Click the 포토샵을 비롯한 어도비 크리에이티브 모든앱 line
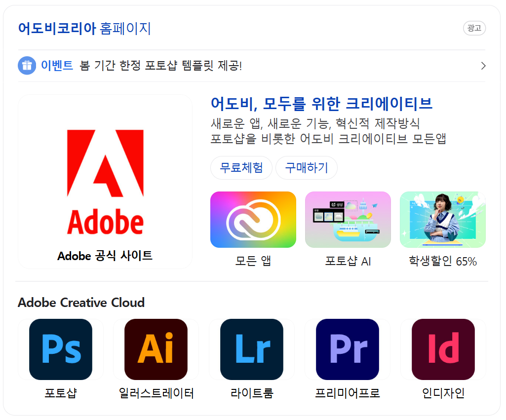 point(328,139)
